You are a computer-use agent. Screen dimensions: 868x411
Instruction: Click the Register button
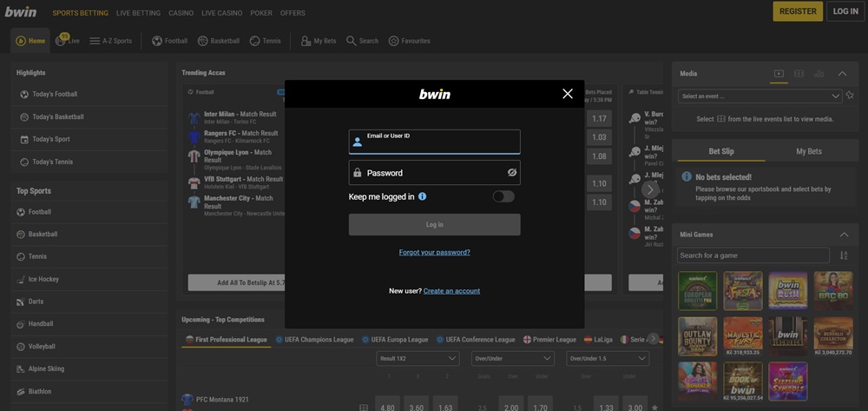(798, 11)
